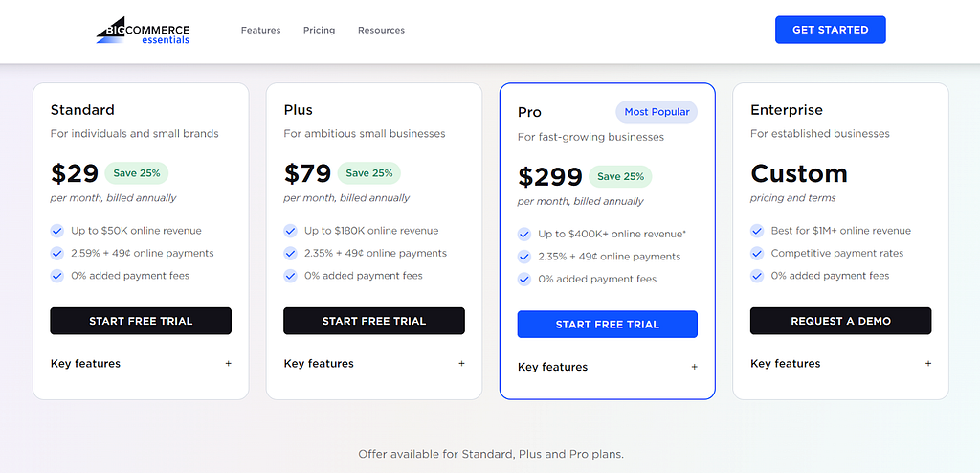Image resolution: width=980 pixels, height=473 pixels.
Task: Click checkmark icon beside Up to $400K+ online revenue
Action: 524,234
